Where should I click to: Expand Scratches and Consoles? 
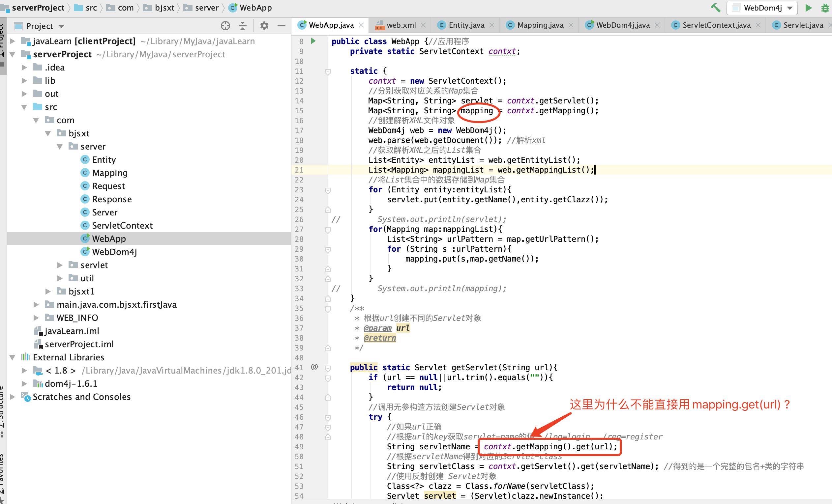point(13,397)
